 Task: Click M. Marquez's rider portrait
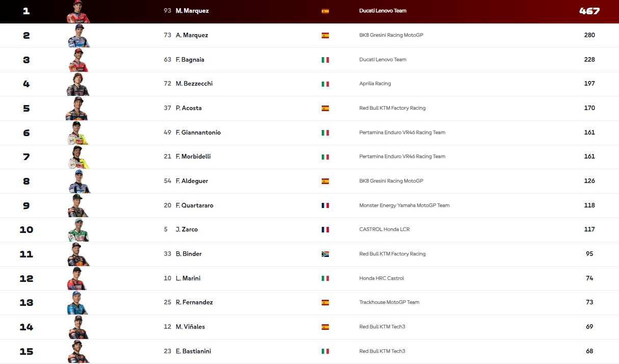[x=78, y=11]
